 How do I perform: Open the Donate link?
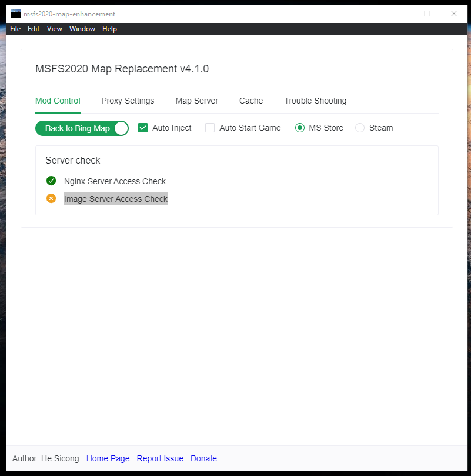(x=203, y=458)
